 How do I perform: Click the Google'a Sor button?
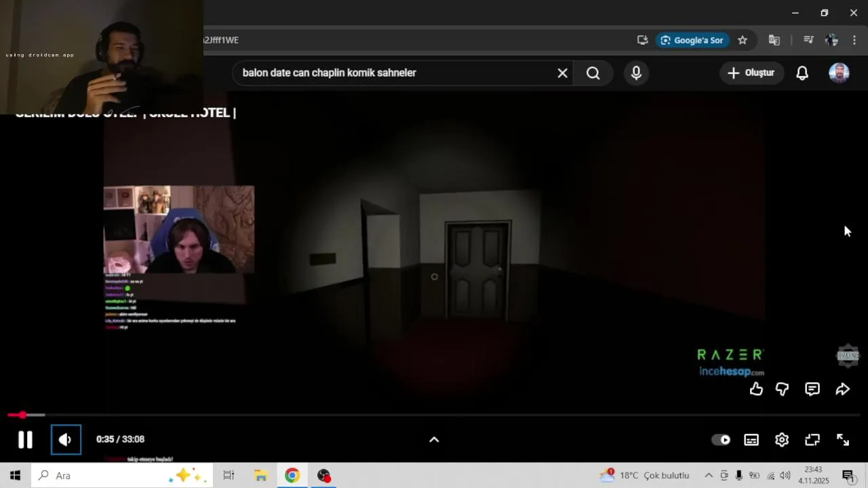(x=692, y=40)
